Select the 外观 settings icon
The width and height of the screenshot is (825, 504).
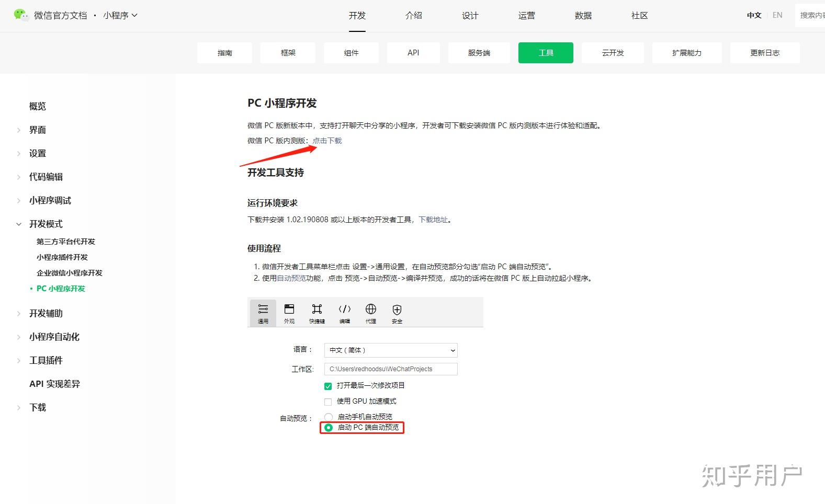289,313
